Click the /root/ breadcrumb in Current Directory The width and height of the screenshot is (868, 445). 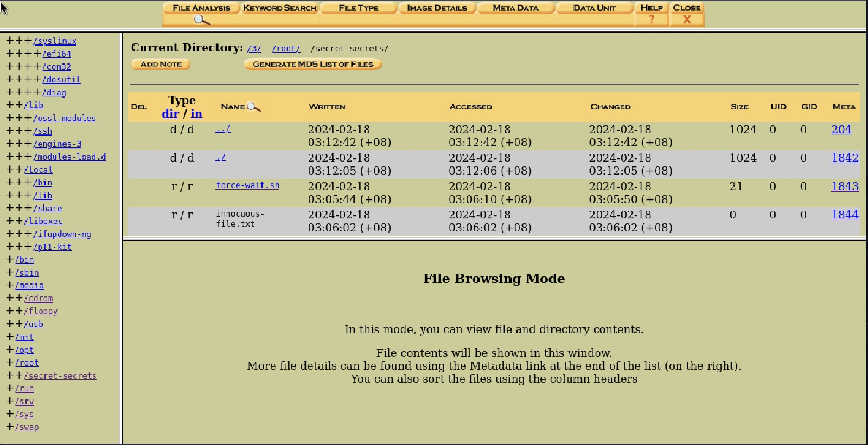tap(286, 49)
